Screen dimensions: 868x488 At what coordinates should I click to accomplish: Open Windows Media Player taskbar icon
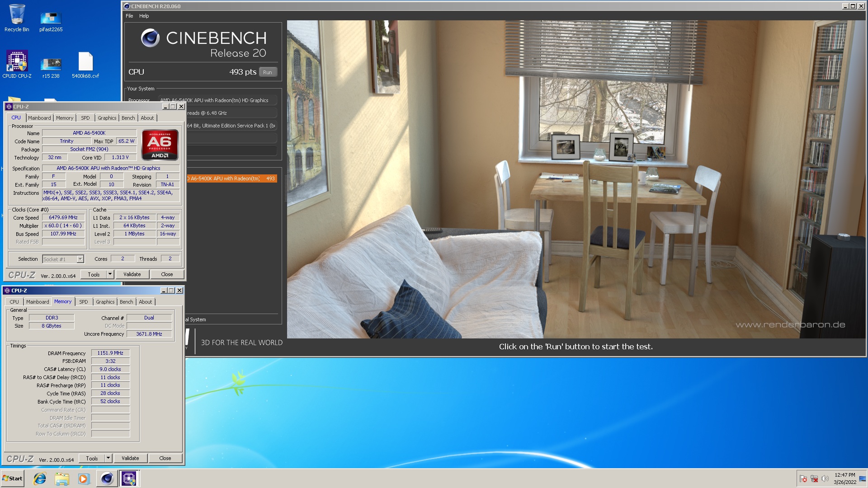click(84, 479)
